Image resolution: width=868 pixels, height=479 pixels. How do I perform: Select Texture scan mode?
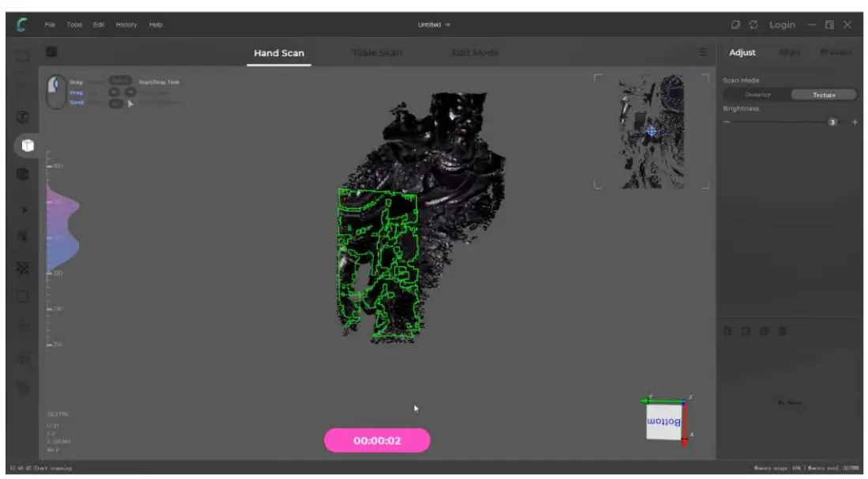coord(824,95)
